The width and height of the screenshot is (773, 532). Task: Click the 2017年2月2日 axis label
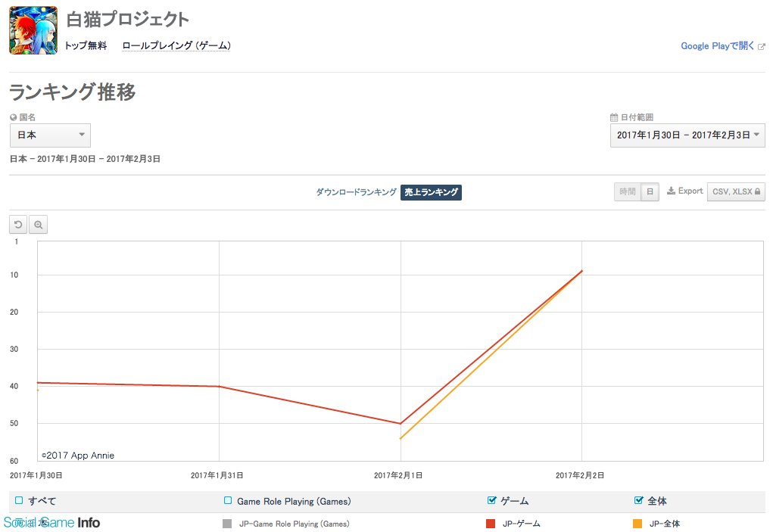(x=580, y=475)
